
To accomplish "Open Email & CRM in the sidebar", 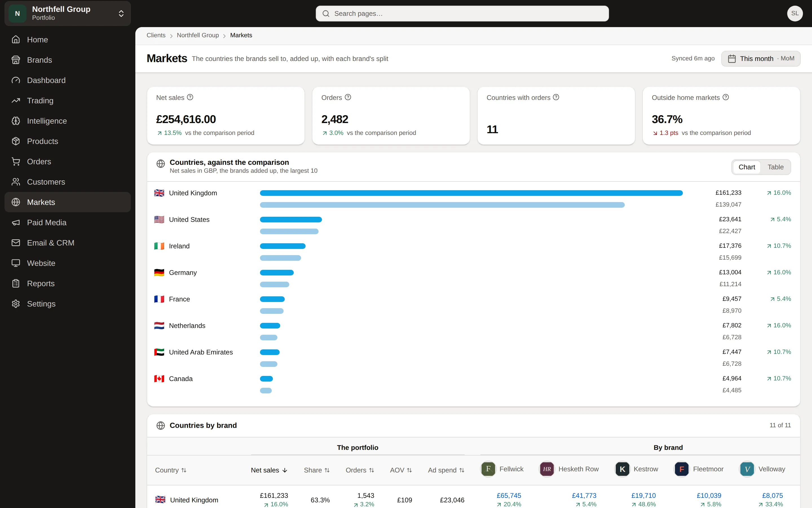I will [x=68, y=243].
